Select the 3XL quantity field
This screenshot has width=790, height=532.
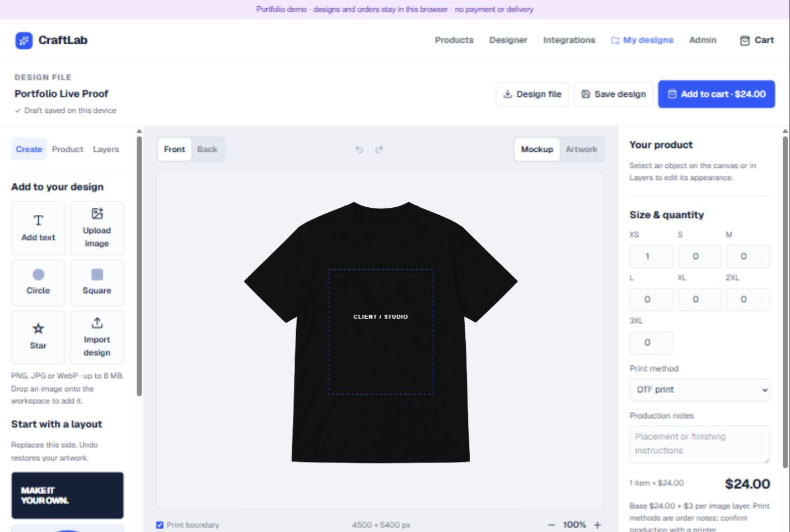[x=651, y=343]
